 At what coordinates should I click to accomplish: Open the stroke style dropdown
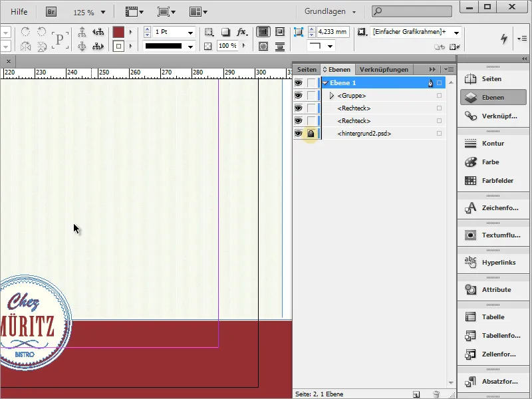click(x=191, y=46)
